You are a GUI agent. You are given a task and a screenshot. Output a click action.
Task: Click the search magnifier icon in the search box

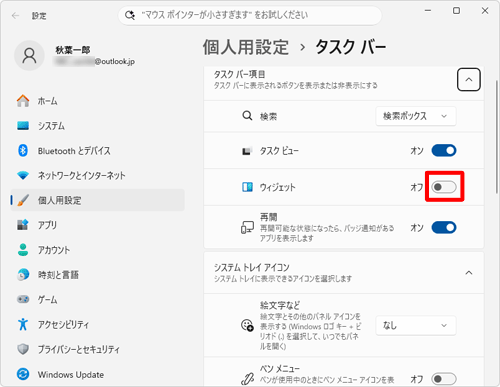click(x=130, y=15)
